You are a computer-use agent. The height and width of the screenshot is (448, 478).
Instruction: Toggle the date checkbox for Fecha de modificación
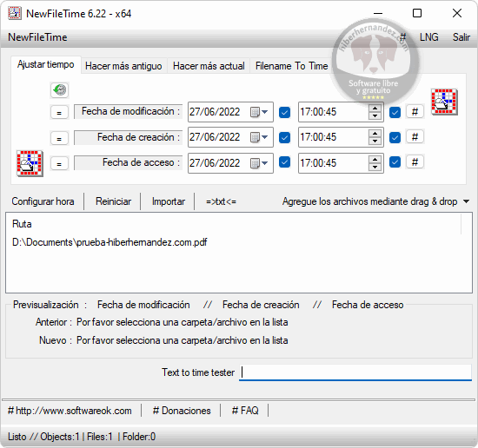tap(284, 112)
